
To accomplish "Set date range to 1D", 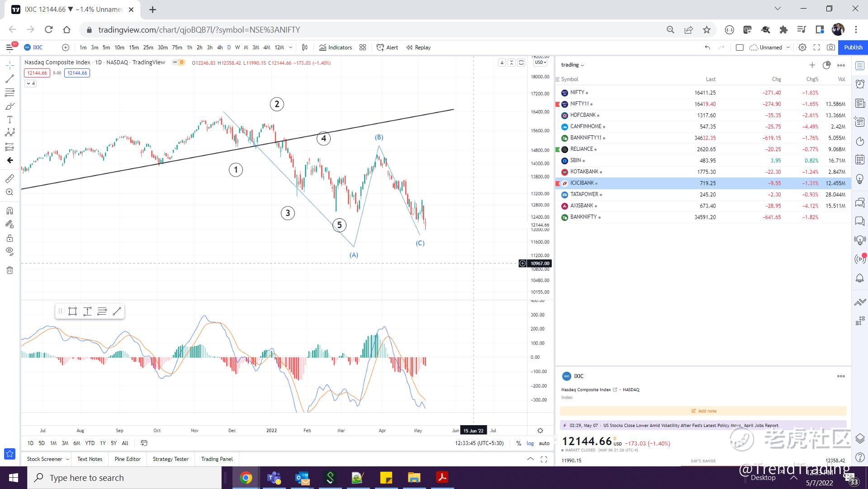I will 30,443.
